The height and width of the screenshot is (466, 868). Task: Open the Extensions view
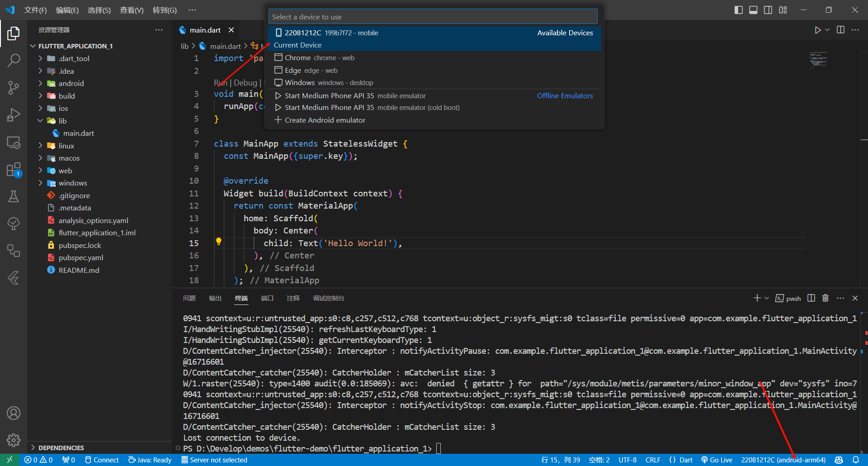click(14, 170)
